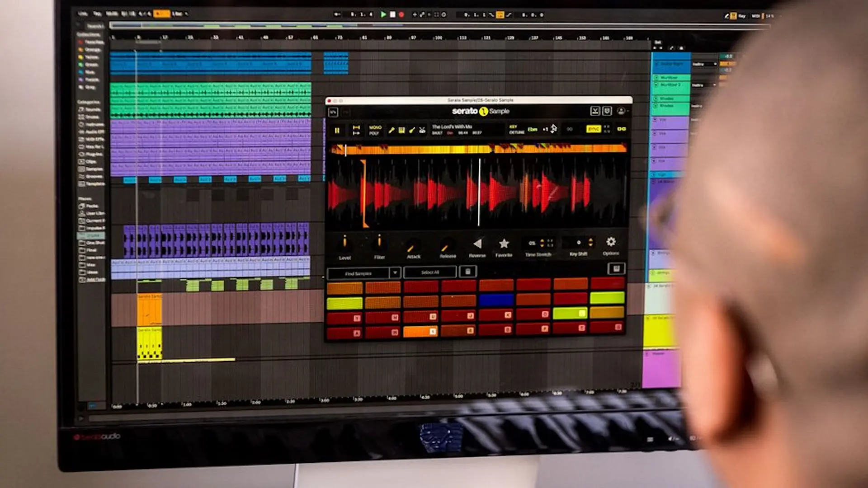Viewport: 868px width, 488px height.
Task: Trigger the bright green sample pad
Action: [x=570, y=314]
